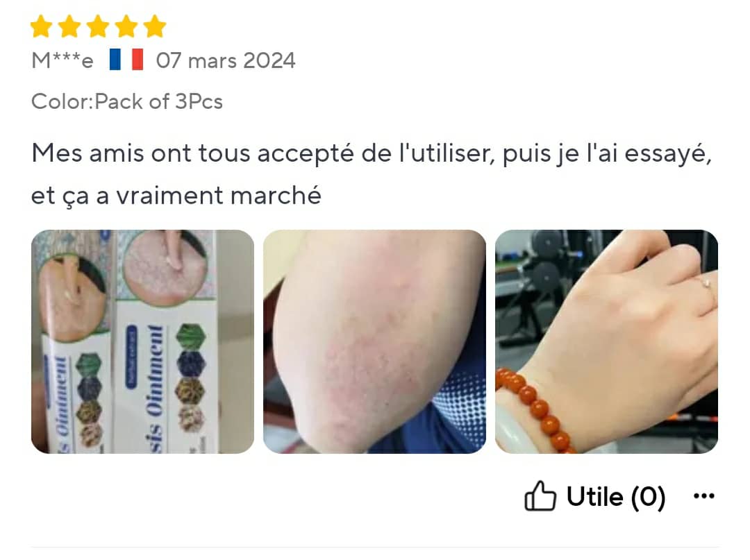
Task: Open the ointment boxes photo thumbnail
Action: click(142, 341)
